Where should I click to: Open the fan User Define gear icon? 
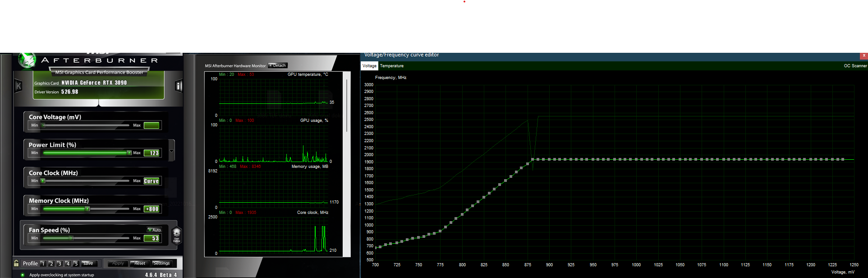pos(177,235)
